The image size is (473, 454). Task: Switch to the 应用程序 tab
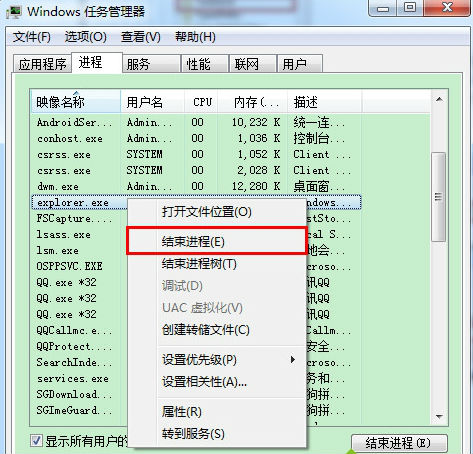42,64
